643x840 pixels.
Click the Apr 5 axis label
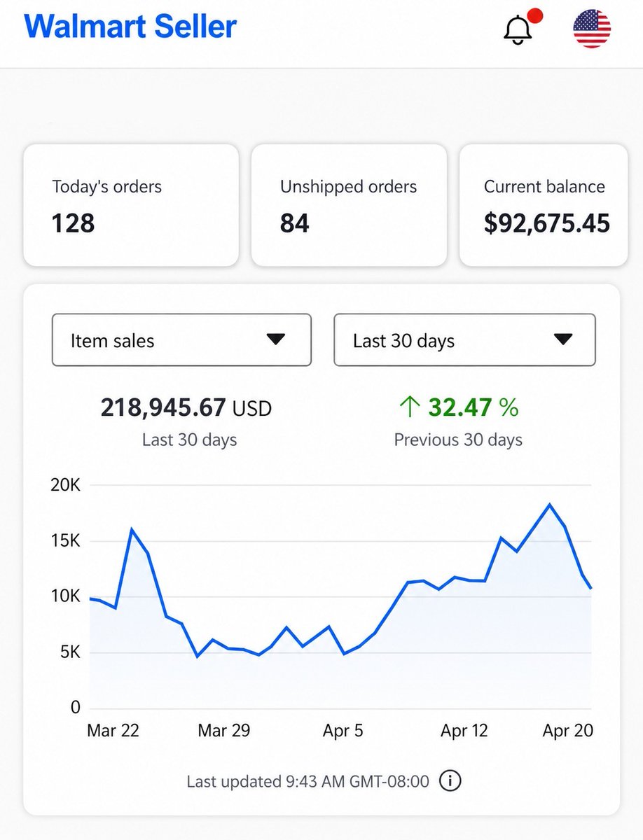pos(343,731)
